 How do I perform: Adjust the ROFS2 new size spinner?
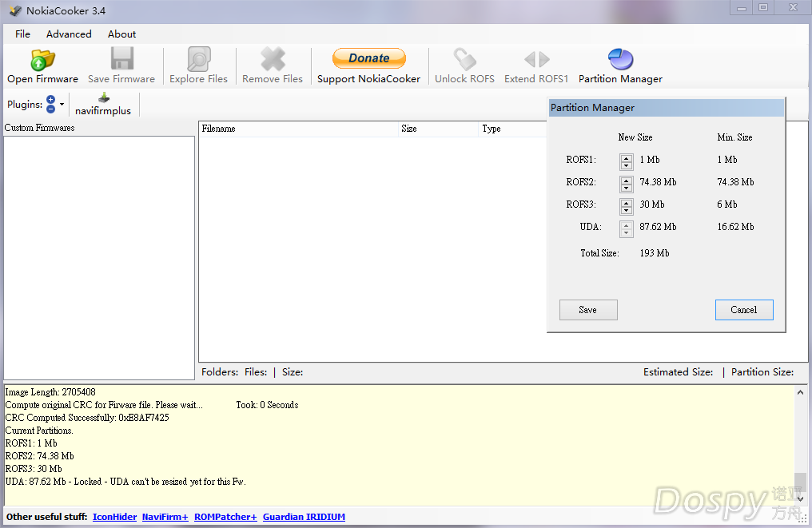click(627, 183)
